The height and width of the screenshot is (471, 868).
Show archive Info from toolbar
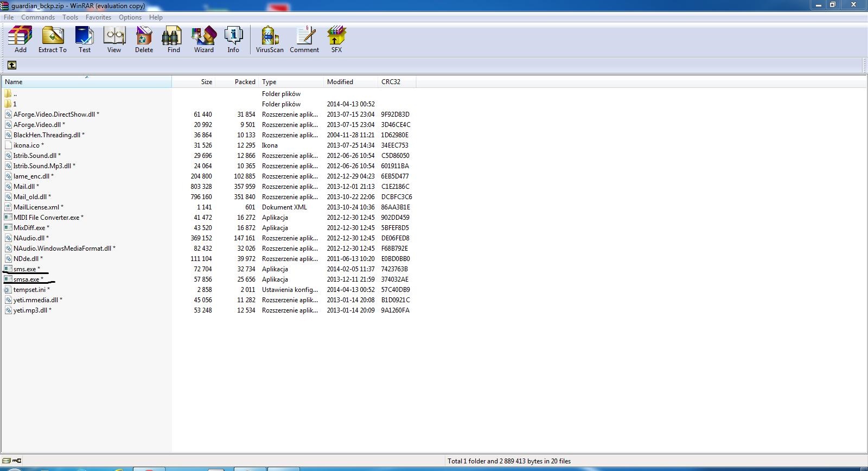click(x=233, y=40)
